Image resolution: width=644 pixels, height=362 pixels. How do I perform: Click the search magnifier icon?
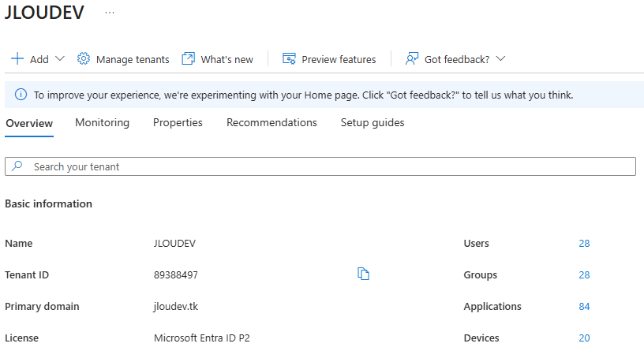tap(18, 166)
